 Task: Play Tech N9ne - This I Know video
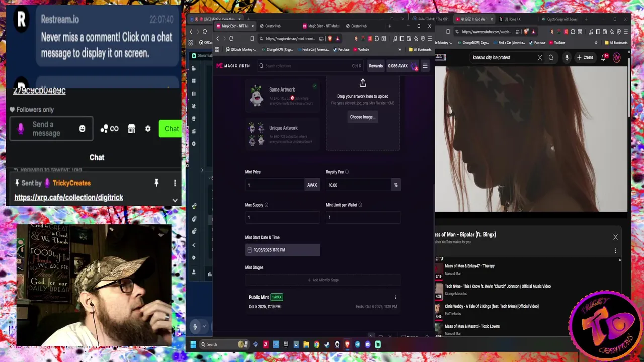pyautogui.click(x=498, y=286)
